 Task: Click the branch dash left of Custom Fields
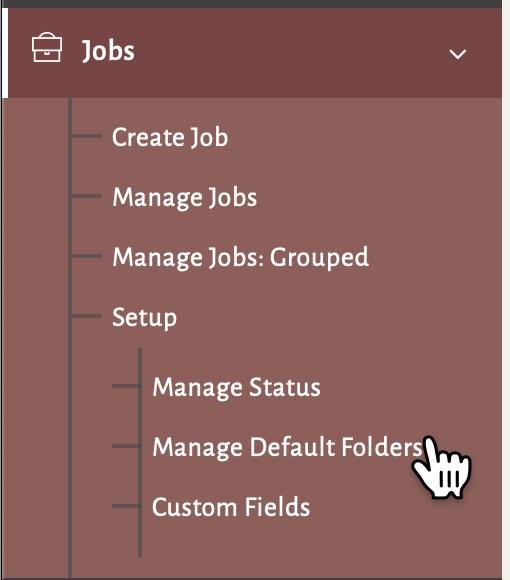coord(125,506)
